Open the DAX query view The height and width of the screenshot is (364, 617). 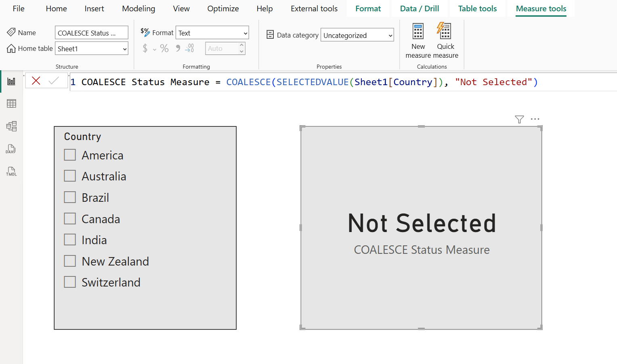(11, 149)
